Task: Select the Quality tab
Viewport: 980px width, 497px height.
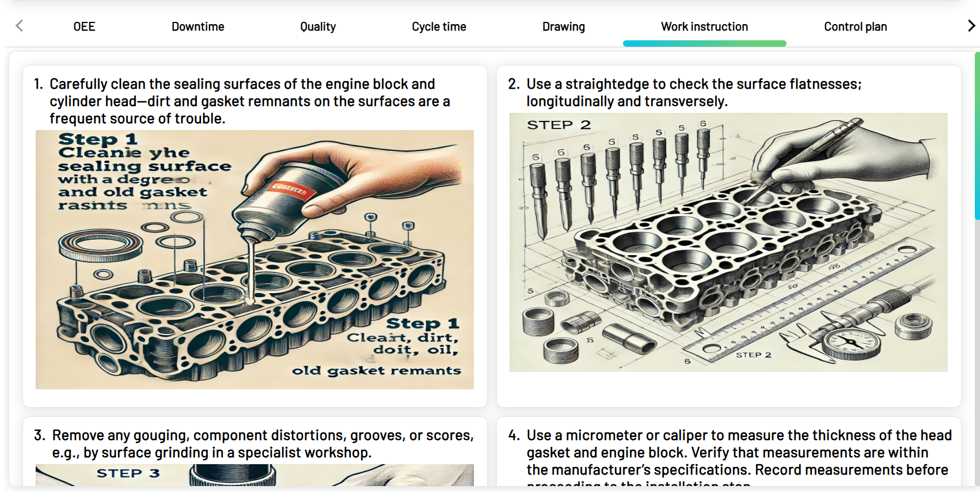Action: pos(318,26)
